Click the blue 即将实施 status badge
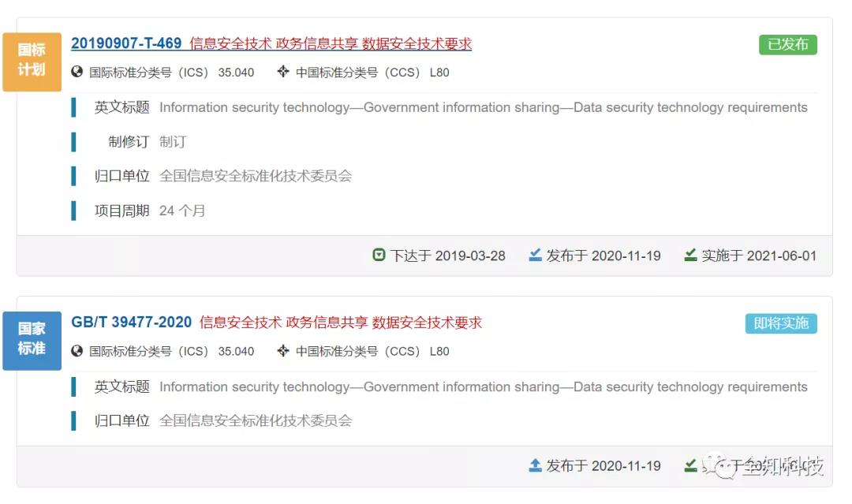Image resolution: width=852 pixels, height=504 pixels. [x=781, y=323]
